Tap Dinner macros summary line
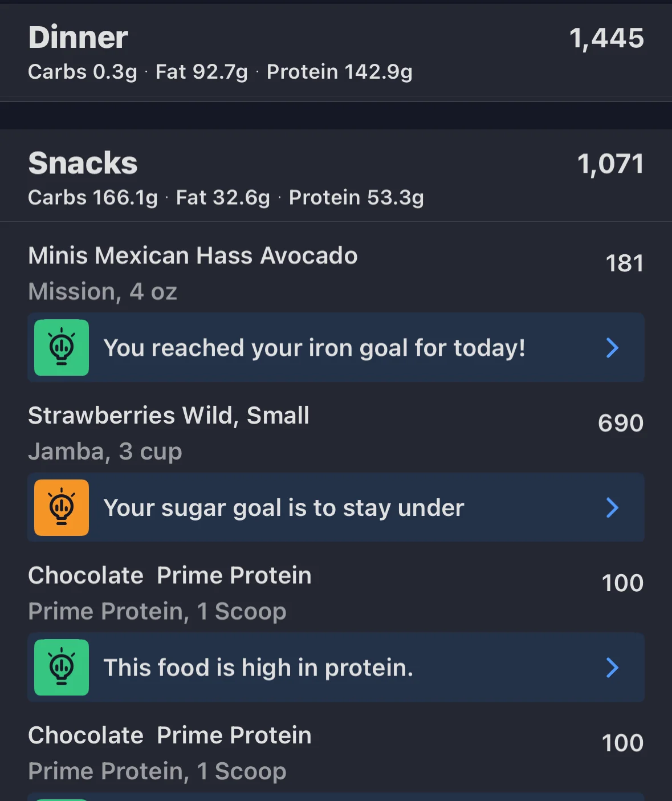672x801 pixels. click(220, 72)
